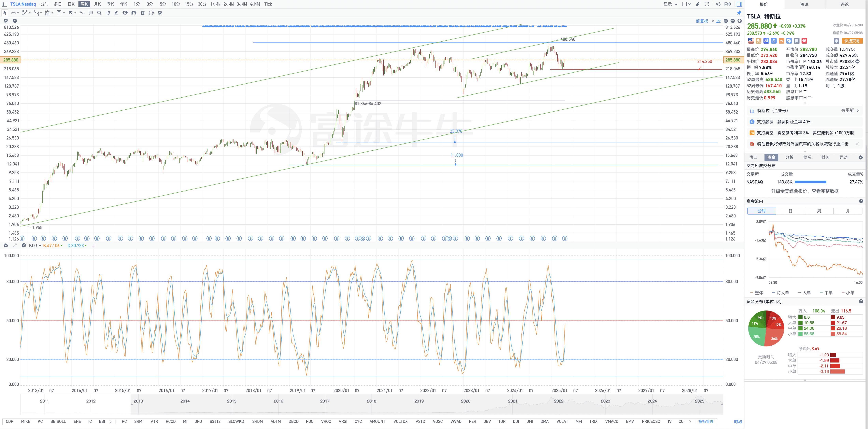This screenshot has height=429, width=868.
Task: Click the red heart favorite icon
Action: [x=804, y=41]
